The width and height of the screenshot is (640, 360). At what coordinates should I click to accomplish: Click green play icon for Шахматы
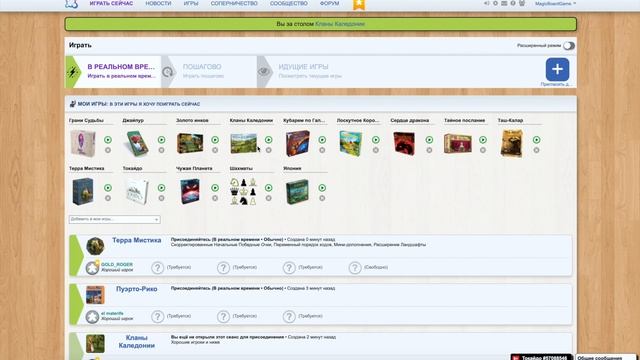coord(268,188)
